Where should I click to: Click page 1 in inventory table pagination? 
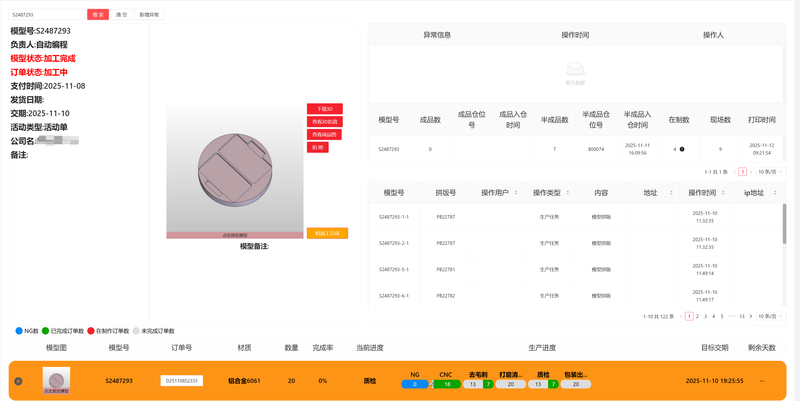click(742, 172)
